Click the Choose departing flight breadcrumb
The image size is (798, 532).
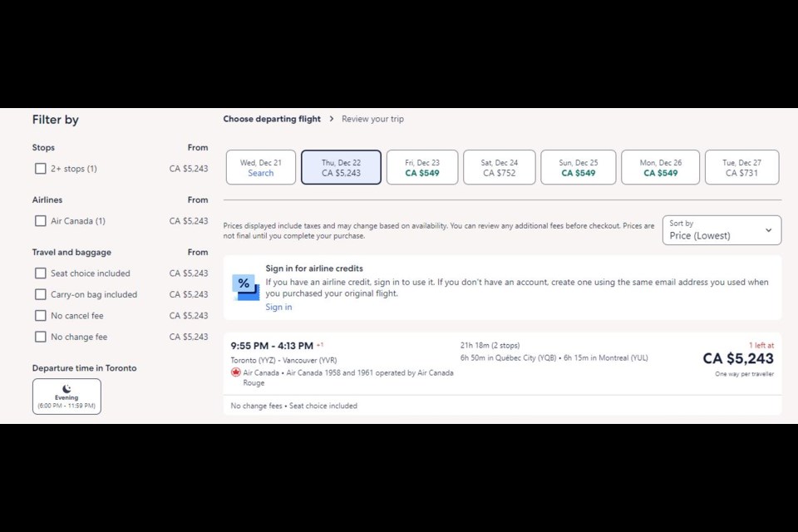coord(272,119)
